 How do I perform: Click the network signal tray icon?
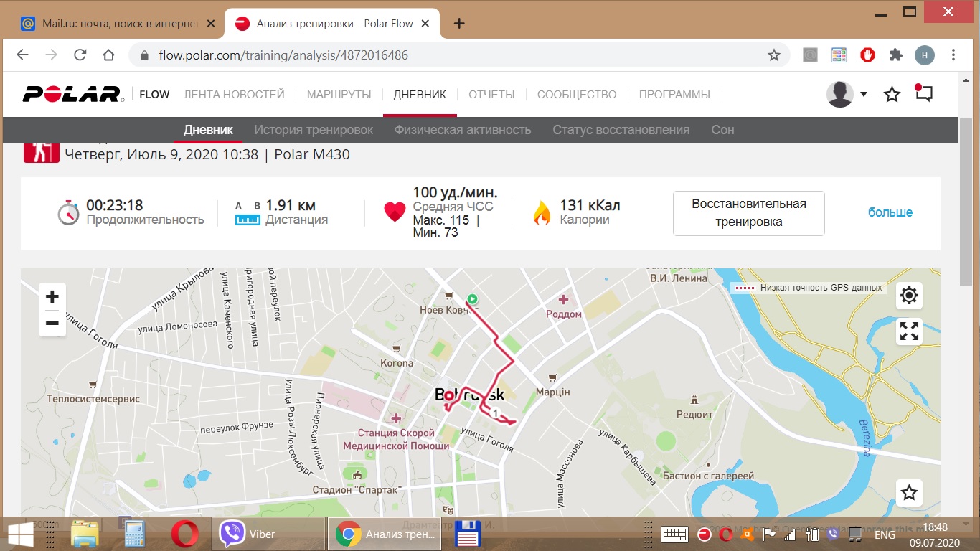(x=791, y=534)
